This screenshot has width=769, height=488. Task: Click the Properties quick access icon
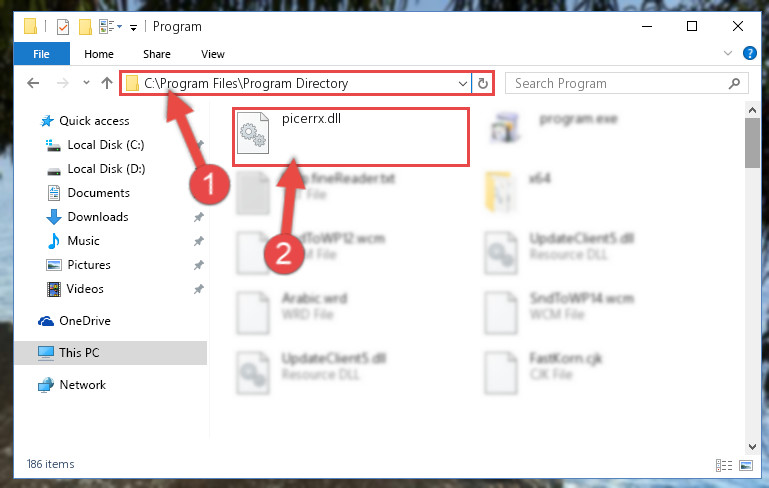(x=63, y=26)
